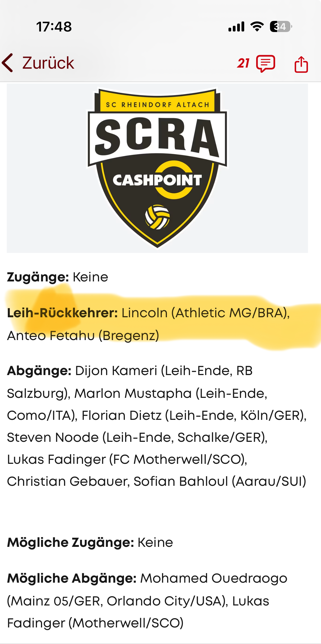Screen dimensions: 321x644
Task: Tap the 17:48 clock
Action: (54, 27)
